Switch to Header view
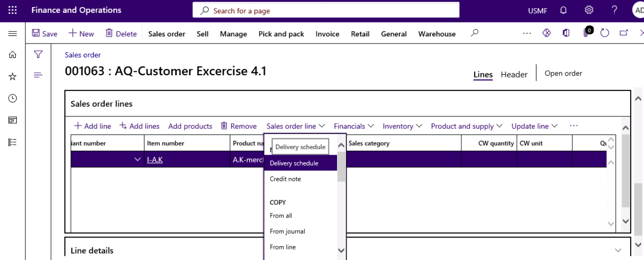Image resolution: width=644 pixels, height=260 pixels. [514, 75]
